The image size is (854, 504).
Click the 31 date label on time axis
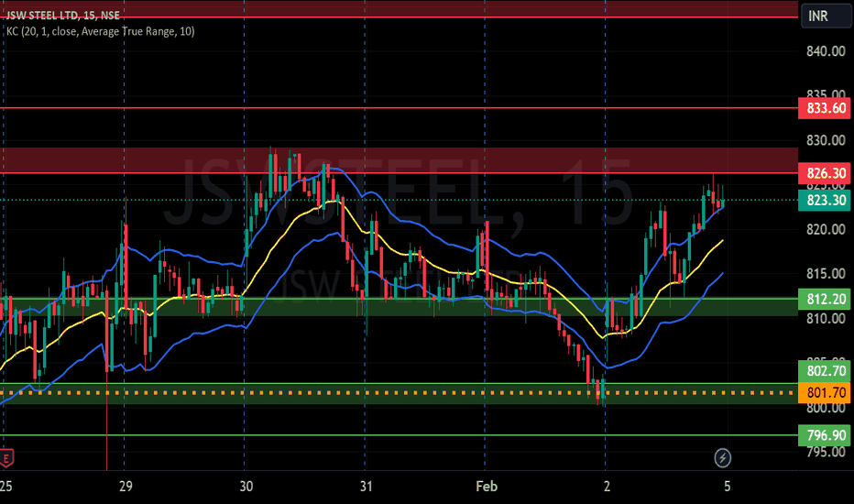pos(366,486)
